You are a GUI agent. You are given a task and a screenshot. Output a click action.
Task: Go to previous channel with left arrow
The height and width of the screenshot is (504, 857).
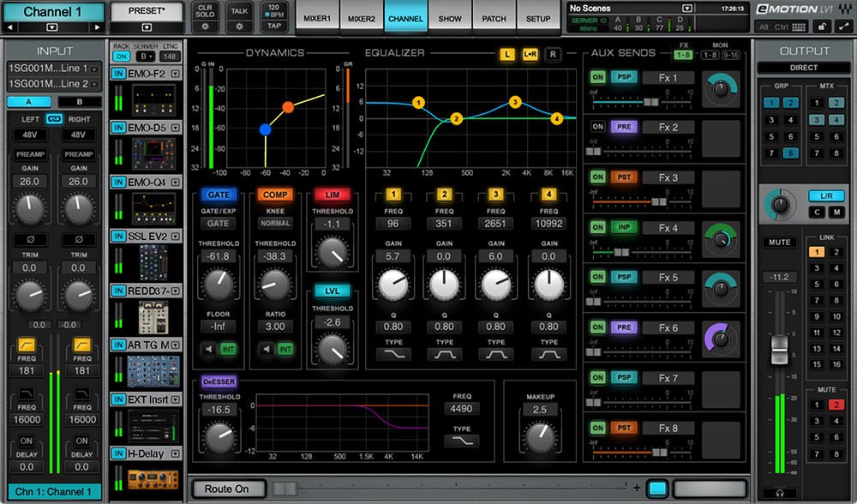pos(9,27)
